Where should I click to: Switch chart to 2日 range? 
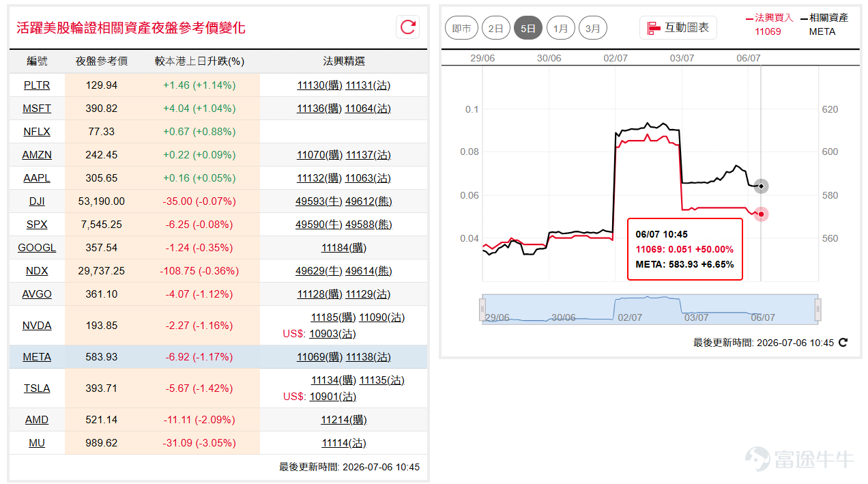pyautogui.click(x=496, y=29)
